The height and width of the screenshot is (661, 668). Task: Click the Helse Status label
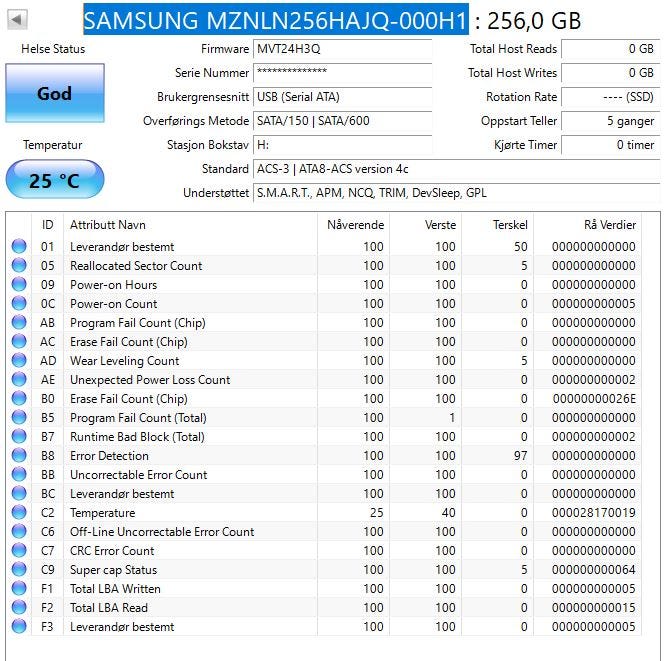[53, 49]
